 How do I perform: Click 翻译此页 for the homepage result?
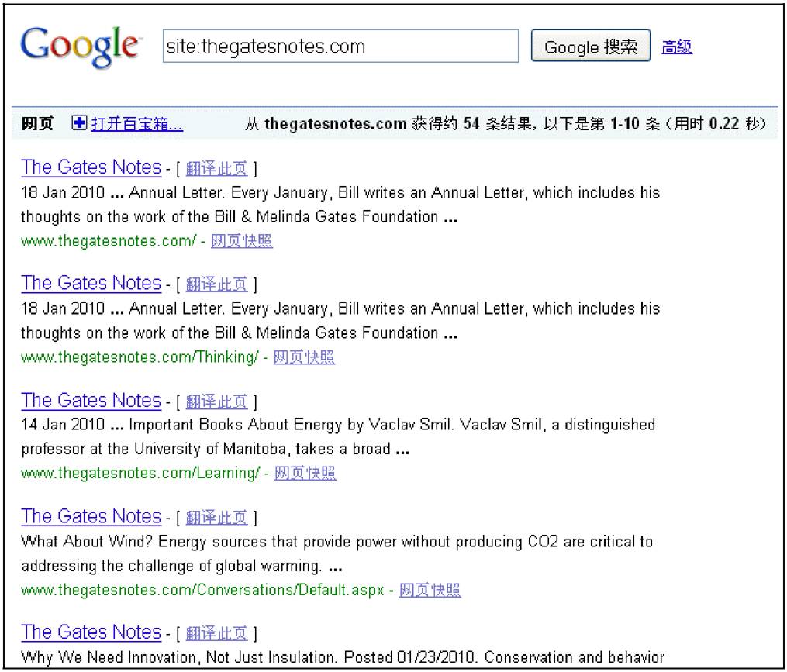coord(216,169)
